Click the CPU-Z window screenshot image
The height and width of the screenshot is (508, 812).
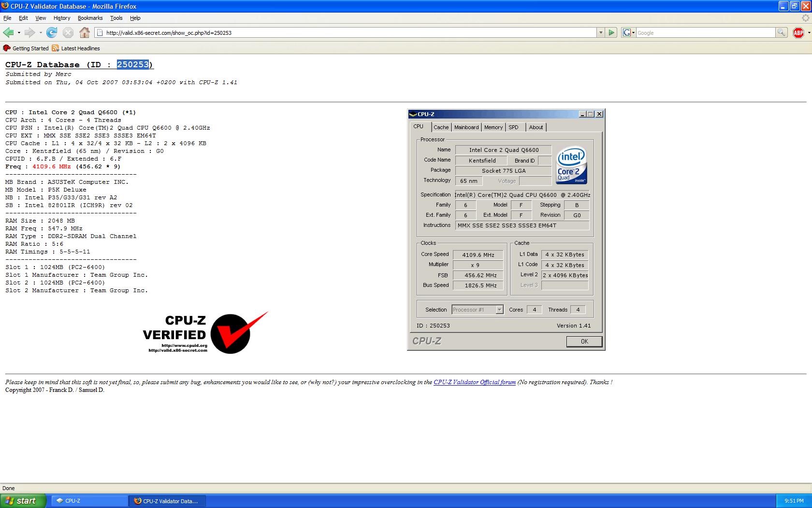coord(506,230)
